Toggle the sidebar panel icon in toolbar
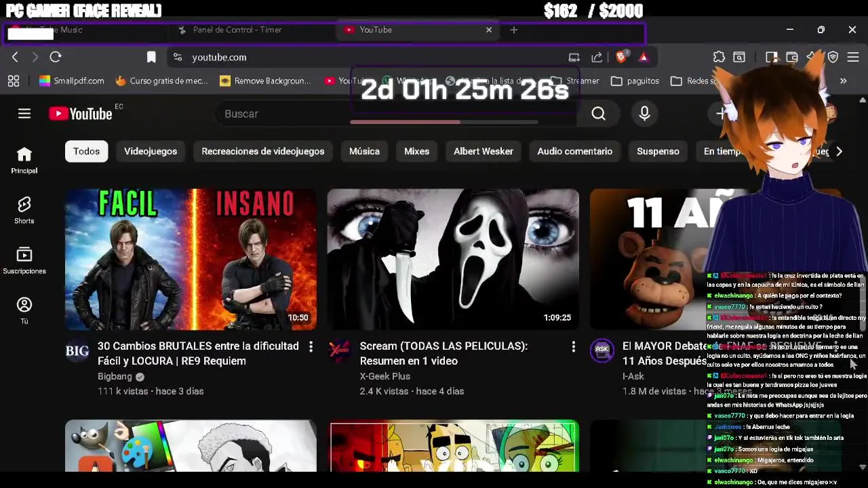Screen dimensions: 868x488 pos(771,58)
